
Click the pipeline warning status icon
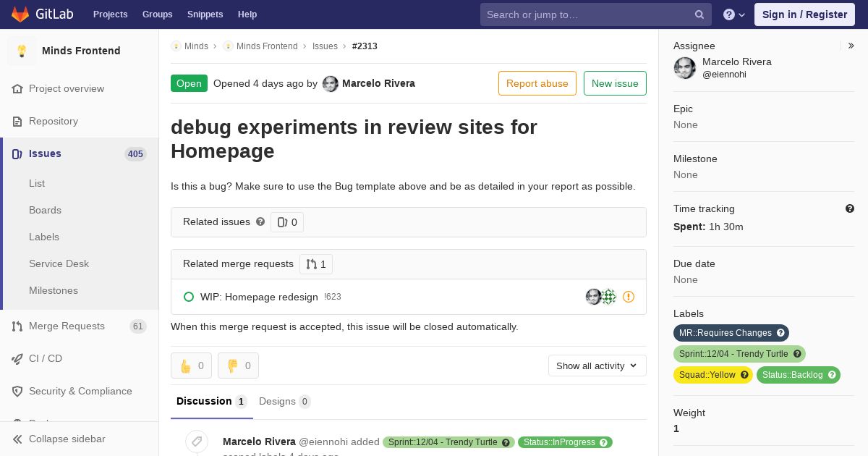pos(629,297)
